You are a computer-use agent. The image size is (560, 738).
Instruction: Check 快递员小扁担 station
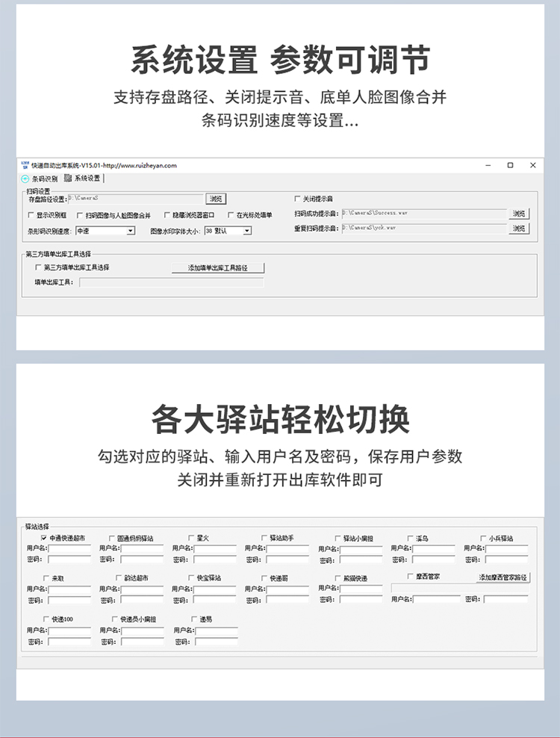click(115, 619)
